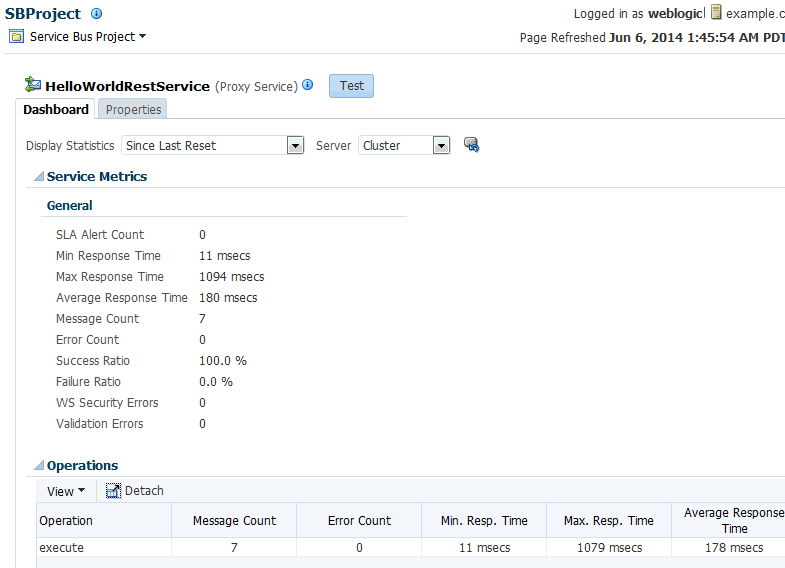Click the Validation Errors label
This screenshot has height=568, width=785.
[100, 424]
